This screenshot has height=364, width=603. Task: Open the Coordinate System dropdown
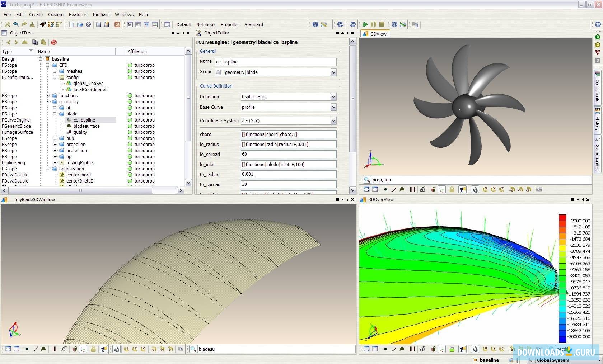click(333, 121)
